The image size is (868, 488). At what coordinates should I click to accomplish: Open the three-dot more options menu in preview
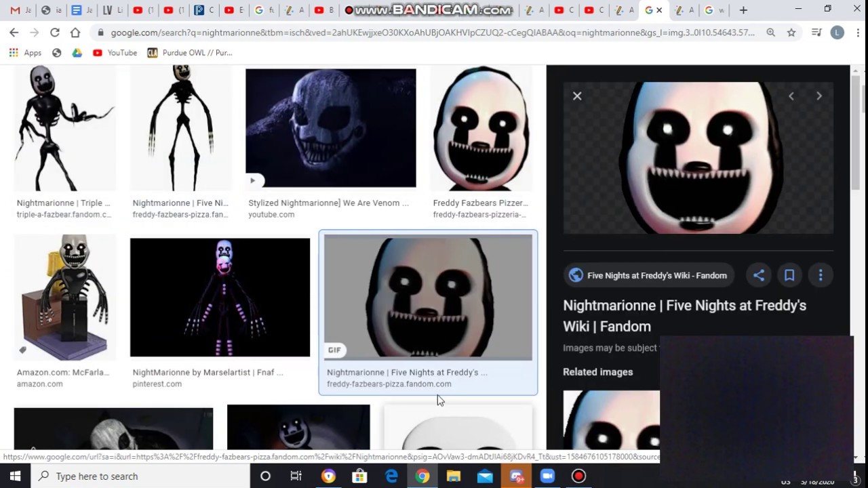pos(821,275)
